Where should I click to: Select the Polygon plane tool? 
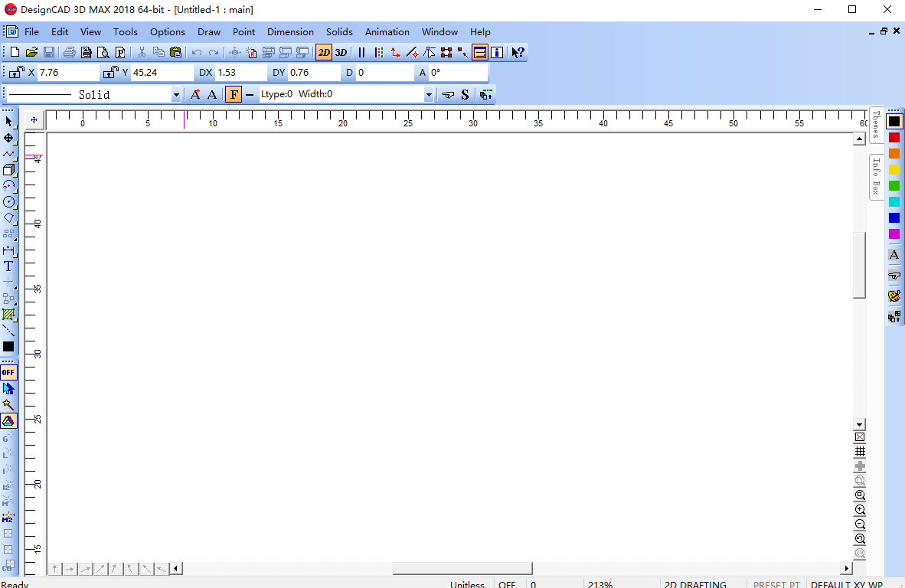[8, 218]
